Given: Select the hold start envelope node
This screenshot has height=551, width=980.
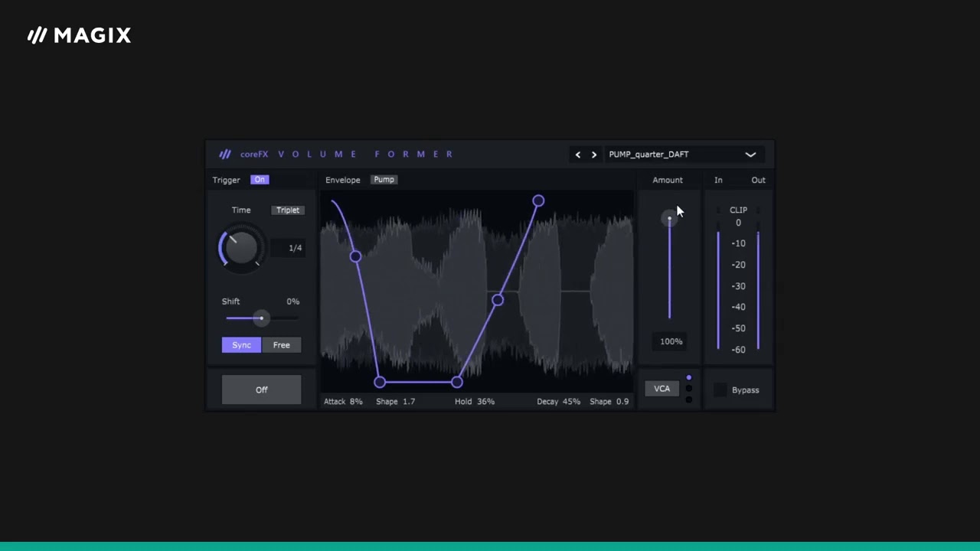Looking at the screenshot, I should pos(380,382).
